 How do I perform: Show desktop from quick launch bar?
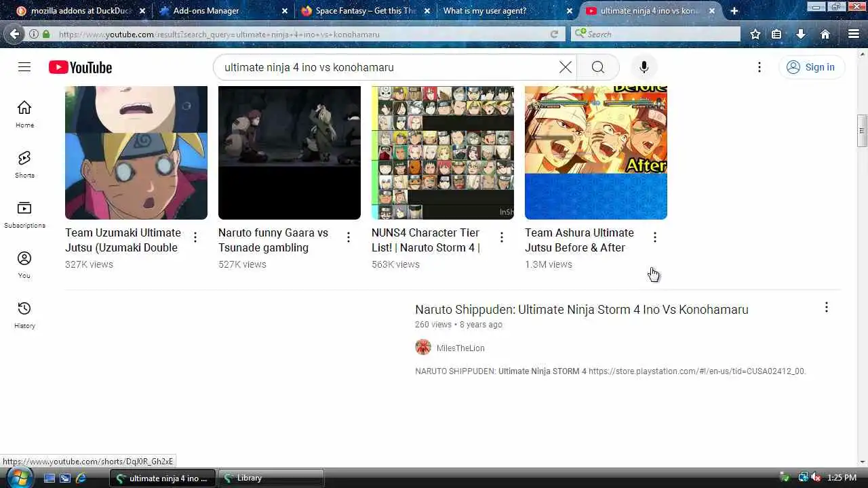pos(49,478)
